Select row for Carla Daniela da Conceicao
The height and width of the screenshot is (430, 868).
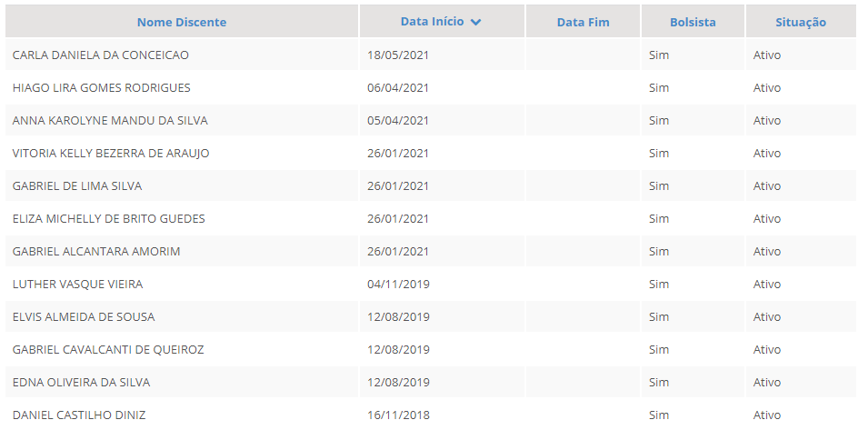pos(101,55)
